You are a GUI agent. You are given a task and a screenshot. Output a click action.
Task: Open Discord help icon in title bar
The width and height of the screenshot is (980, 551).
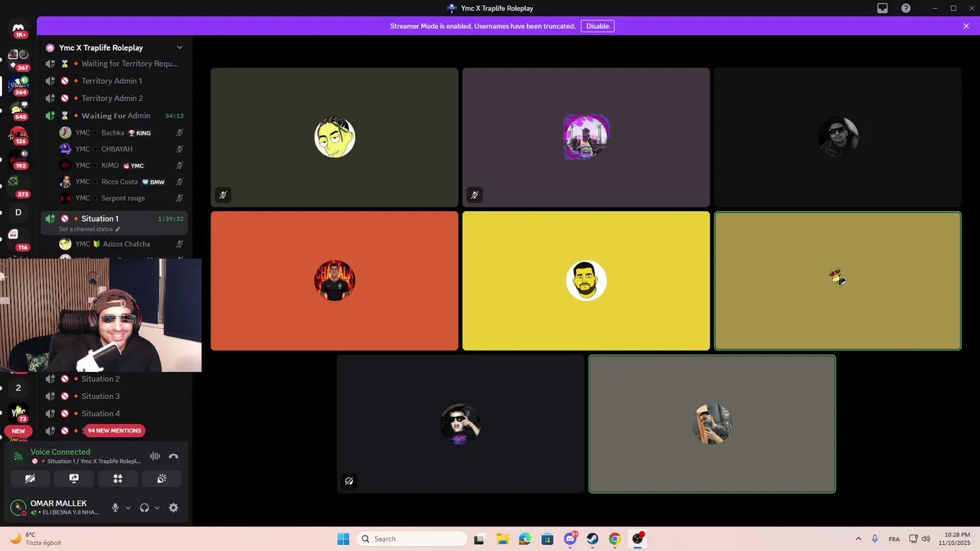(x=906, y=8)
